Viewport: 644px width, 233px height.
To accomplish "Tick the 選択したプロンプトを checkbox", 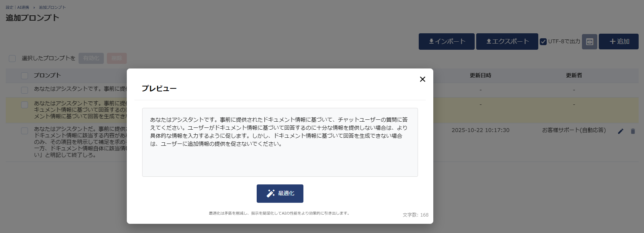I will click(x=12, y=59).
